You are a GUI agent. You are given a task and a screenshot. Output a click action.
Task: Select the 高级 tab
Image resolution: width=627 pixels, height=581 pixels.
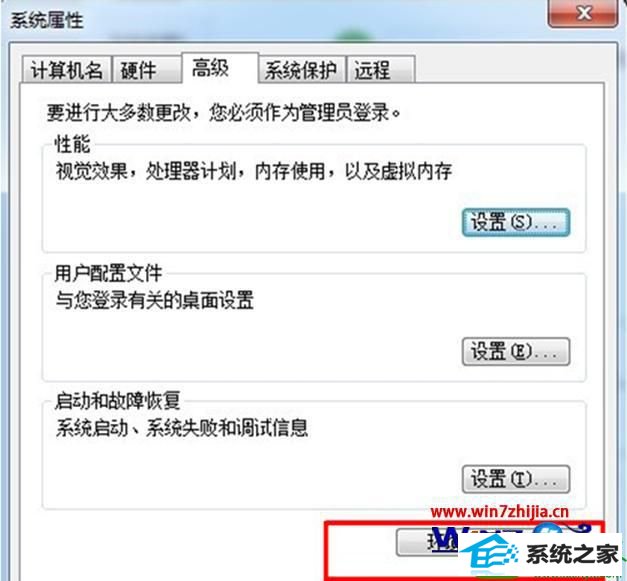[x=220, y=68]
